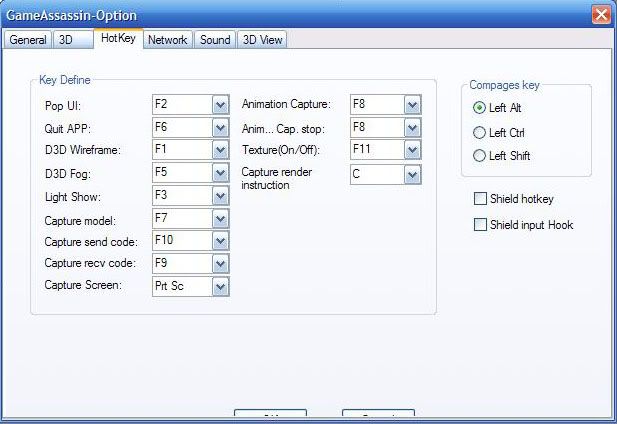Viewport: 617px width, 424px height.
Task: Click the "D3D Wireframe:" label
Action: [x=83, y=150]
